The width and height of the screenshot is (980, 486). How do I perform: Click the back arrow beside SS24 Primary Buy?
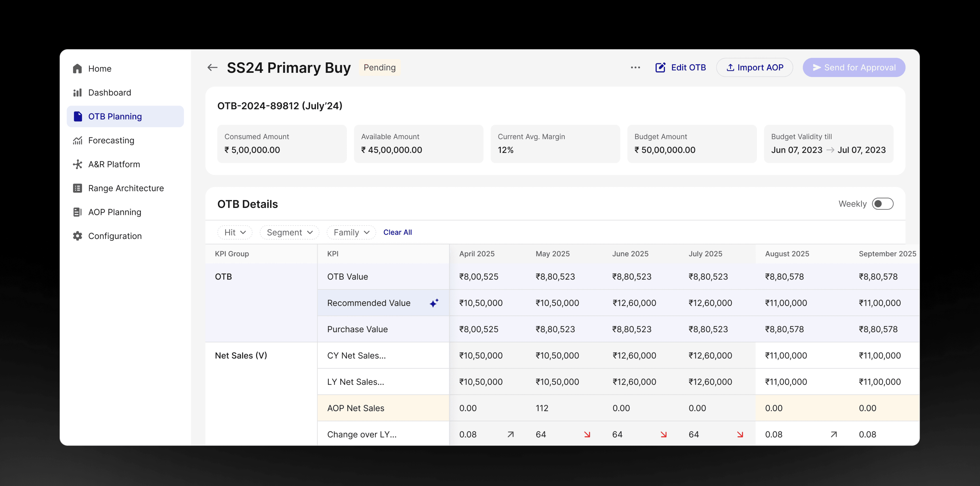(212, 67)
